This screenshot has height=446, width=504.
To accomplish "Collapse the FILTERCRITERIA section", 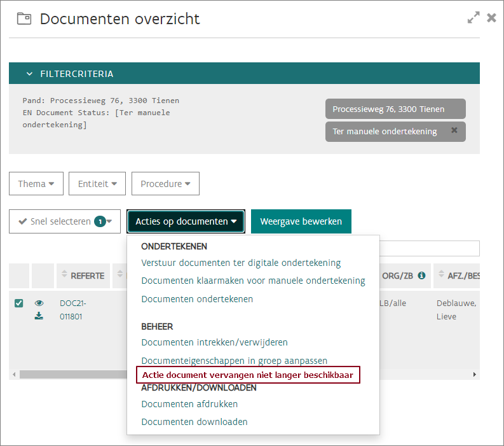I will tap(29, 74).
